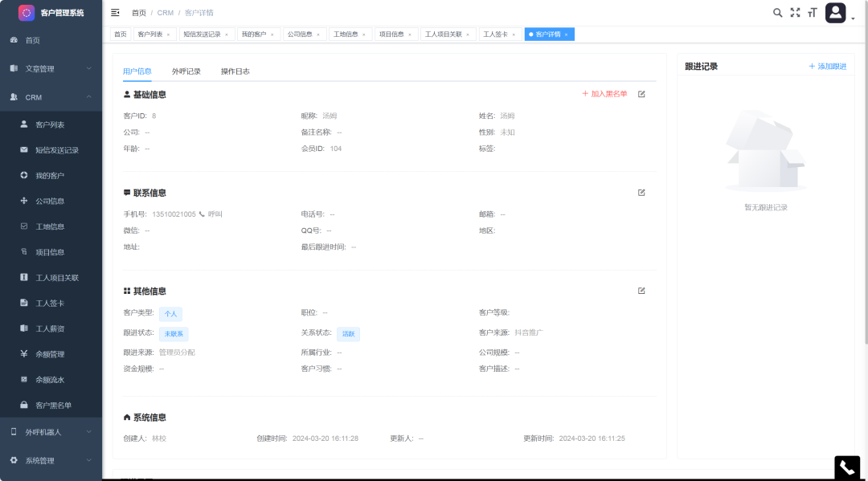Viewport: 868px width, 481px height.
Task: Open 公司信息 in the sidebar
Action: pyautogui.click(x=51, y=201)
